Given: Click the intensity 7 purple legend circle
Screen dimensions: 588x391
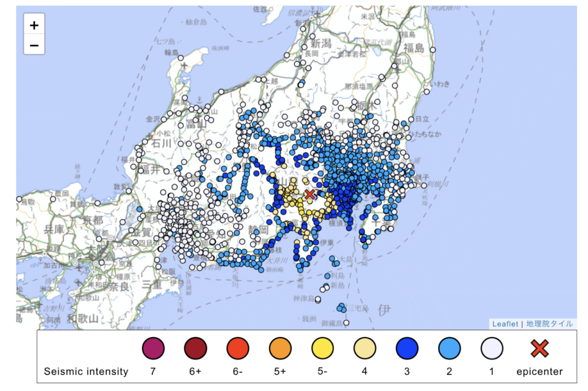Looking at the screenshot, I should (x=153, y=348).
